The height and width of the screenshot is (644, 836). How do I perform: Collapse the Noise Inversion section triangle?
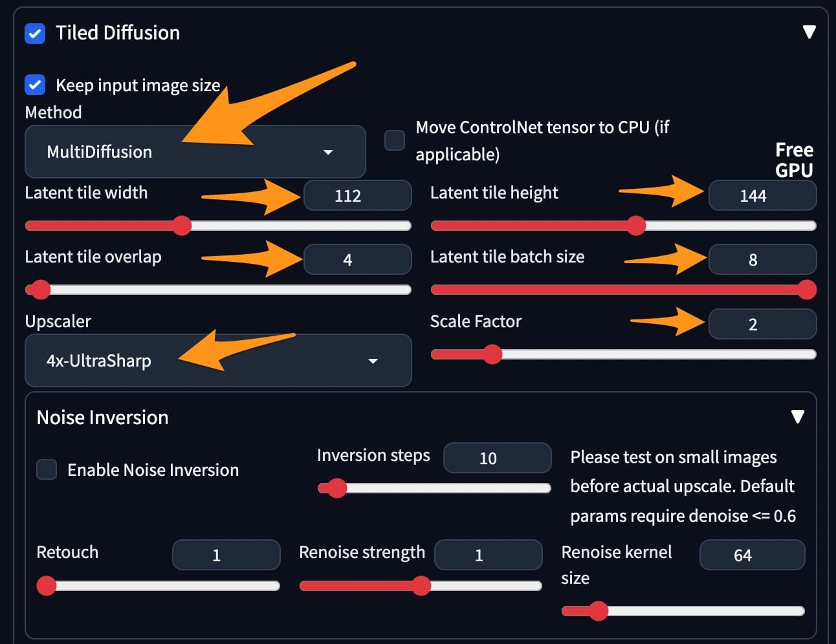tap(798, 416)
